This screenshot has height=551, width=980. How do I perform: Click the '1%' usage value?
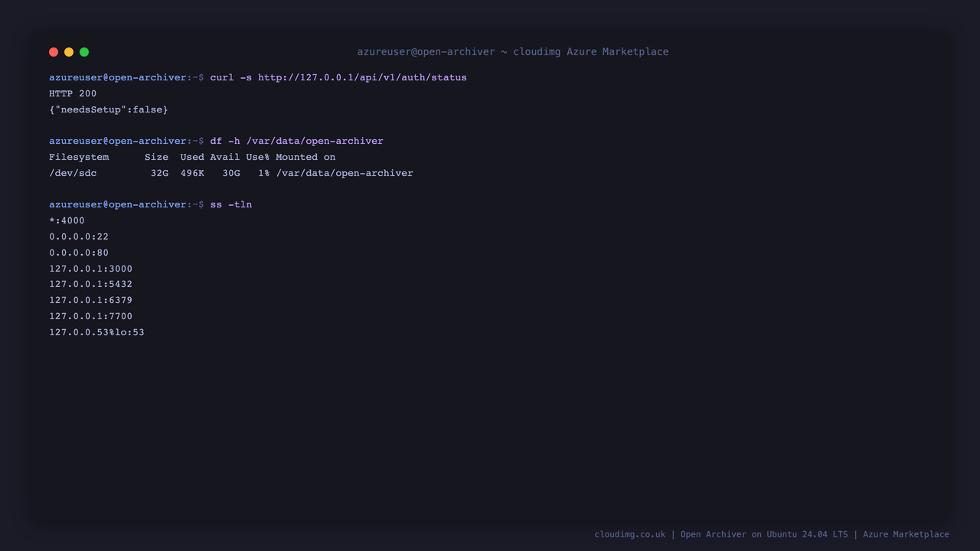(264, 173)
